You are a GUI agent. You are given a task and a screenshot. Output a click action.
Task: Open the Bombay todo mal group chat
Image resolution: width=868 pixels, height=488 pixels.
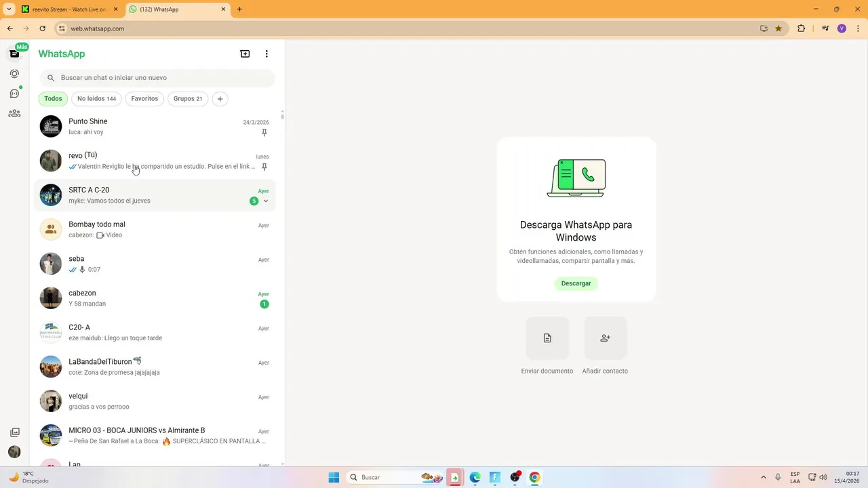(x=155, y=230)
